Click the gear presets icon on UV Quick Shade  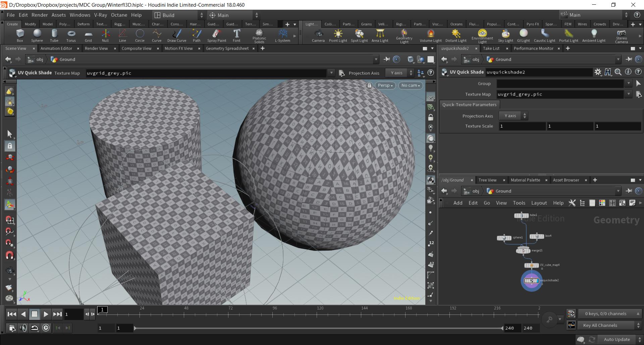click(x=598, y=72)
